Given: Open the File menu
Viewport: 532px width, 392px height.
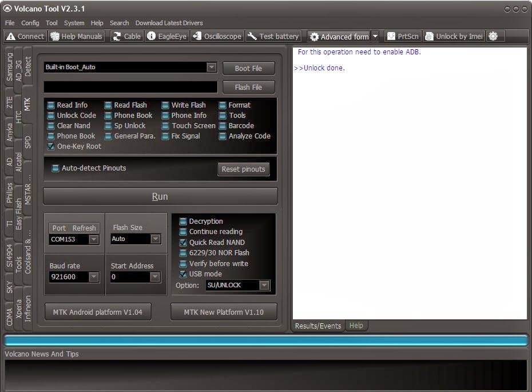Looking at the screenshot, I should tap(10, 23).
